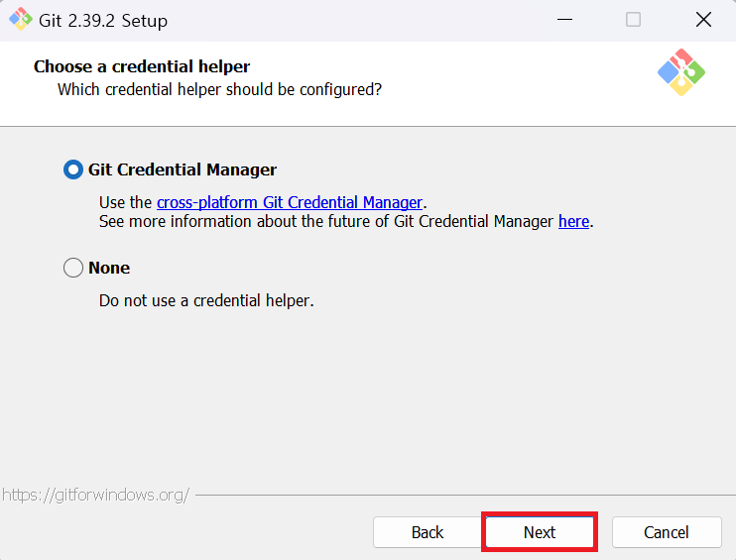Open the "here" link about GCM future
Screen dimensions: 736x560
point(573,221)
